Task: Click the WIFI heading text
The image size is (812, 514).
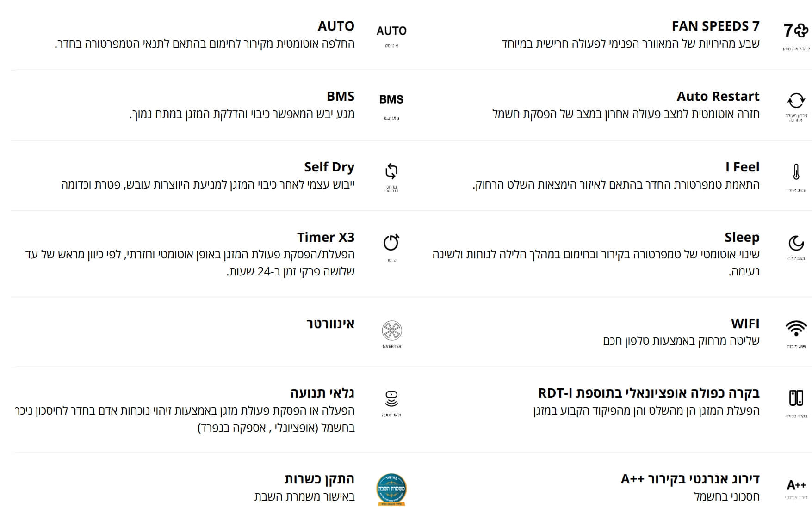Action: click(745, 324)
